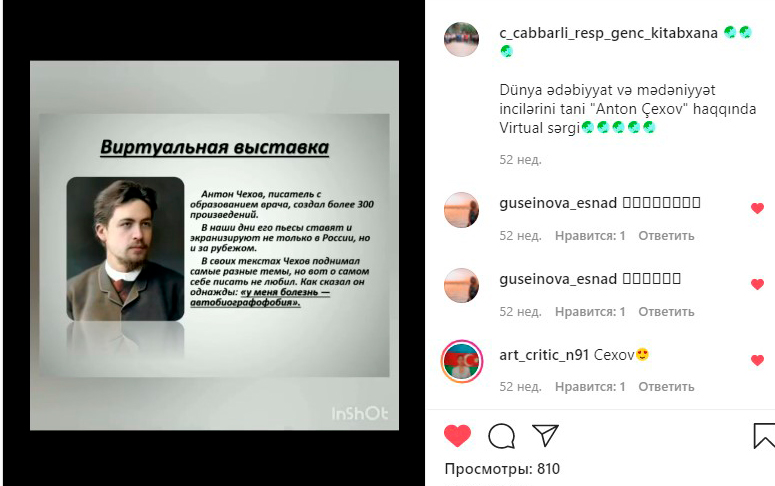View likes on the art_critic_n91 comment

pos(590,387)
